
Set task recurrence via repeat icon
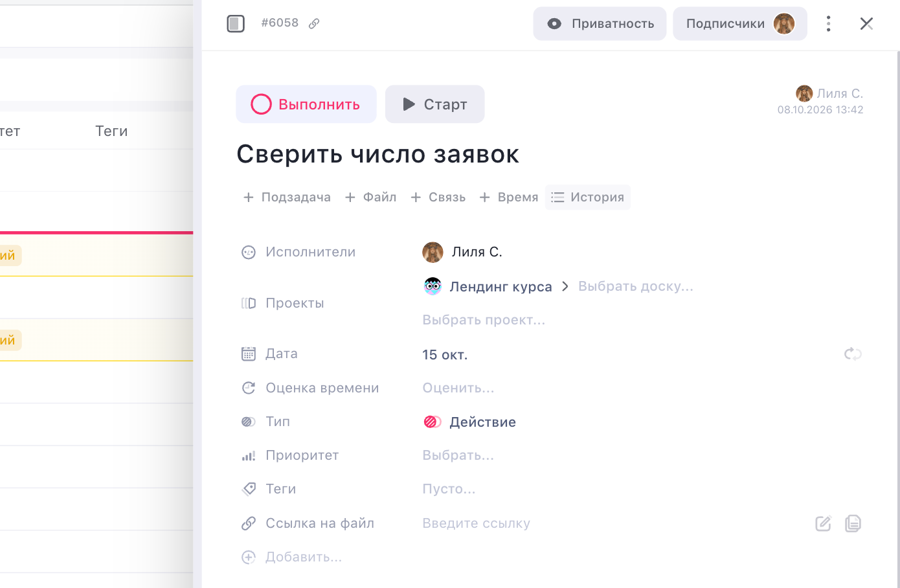click(x=853, y=354)
